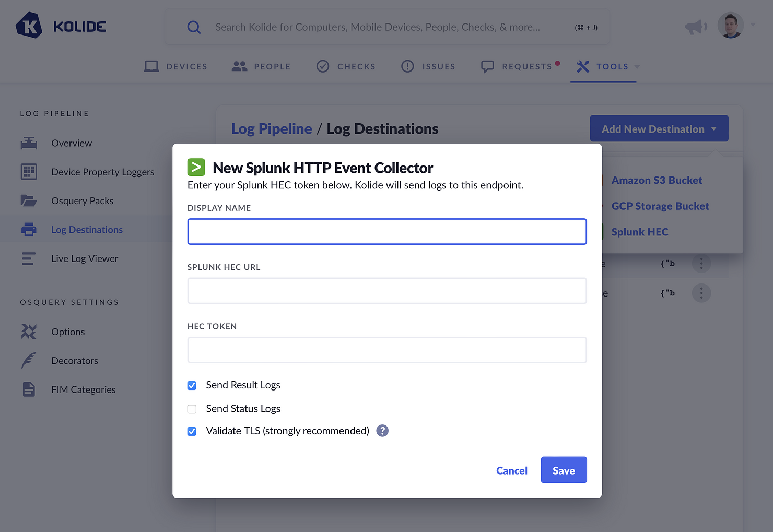
Task: Enable Send Status Logs
Action: coord(192,409)
